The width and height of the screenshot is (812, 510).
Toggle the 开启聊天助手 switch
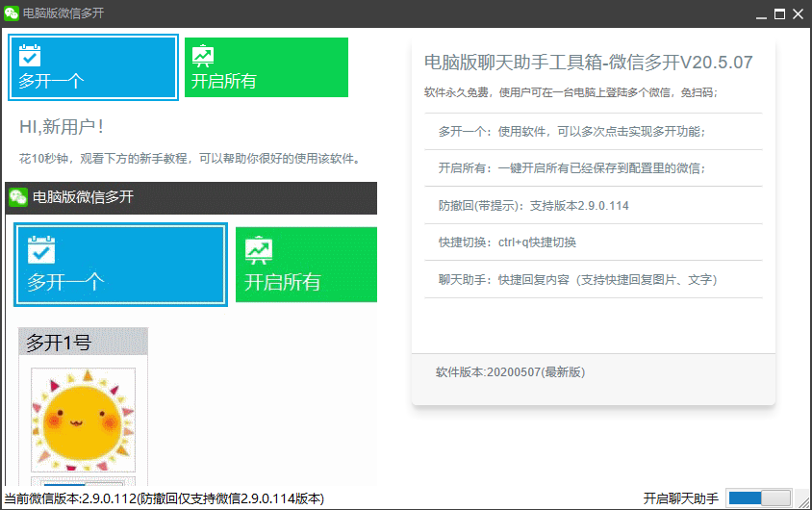pos(759,497)
